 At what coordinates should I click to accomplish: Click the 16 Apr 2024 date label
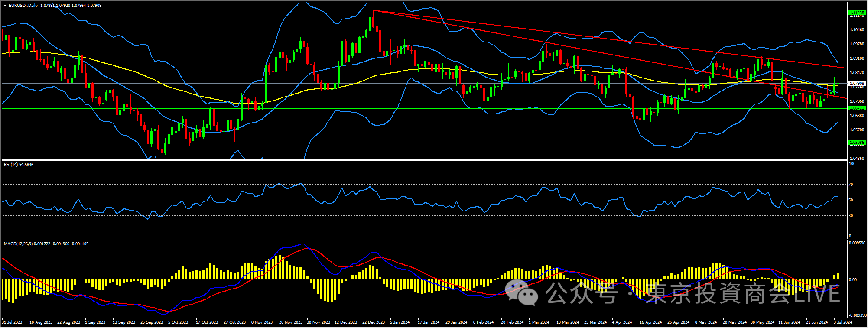click(x=650, y=322)
